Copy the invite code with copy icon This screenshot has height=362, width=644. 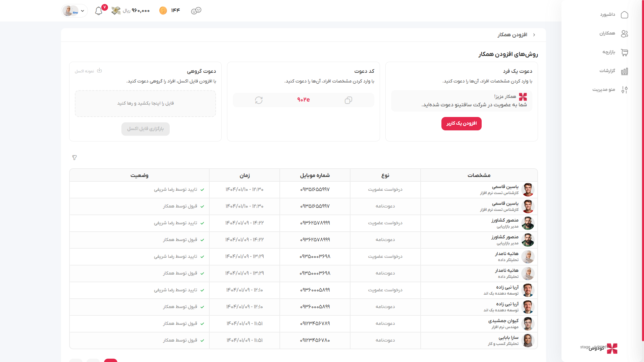click(348, 100)
